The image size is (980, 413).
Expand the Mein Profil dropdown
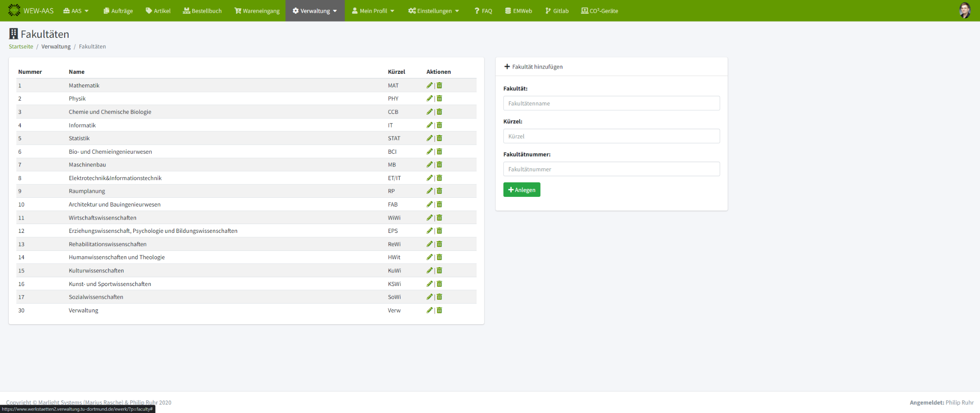pos(373,11)
